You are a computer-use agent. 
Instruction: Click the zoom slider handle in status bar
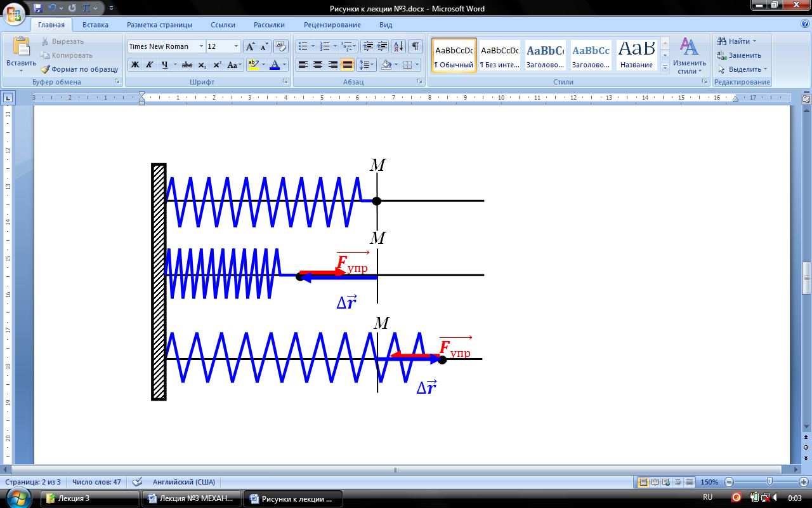pos(769,482)
